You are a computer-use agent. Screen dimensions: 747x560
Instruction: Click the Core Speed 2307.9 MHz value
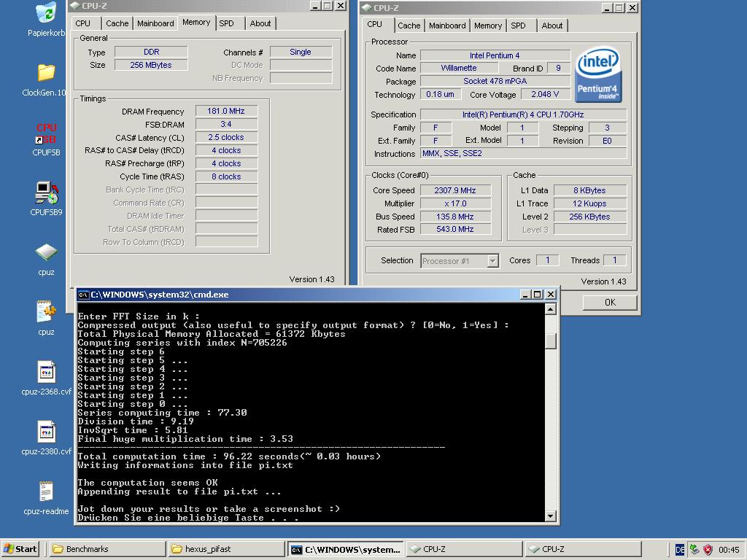coord(455,190)
